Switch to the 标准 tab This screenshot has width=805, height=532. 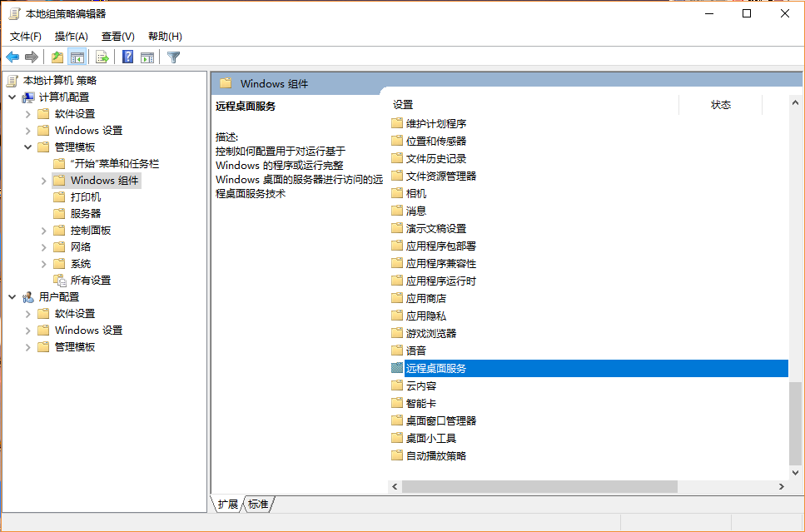pyautogui.click(x=258, y=505)
